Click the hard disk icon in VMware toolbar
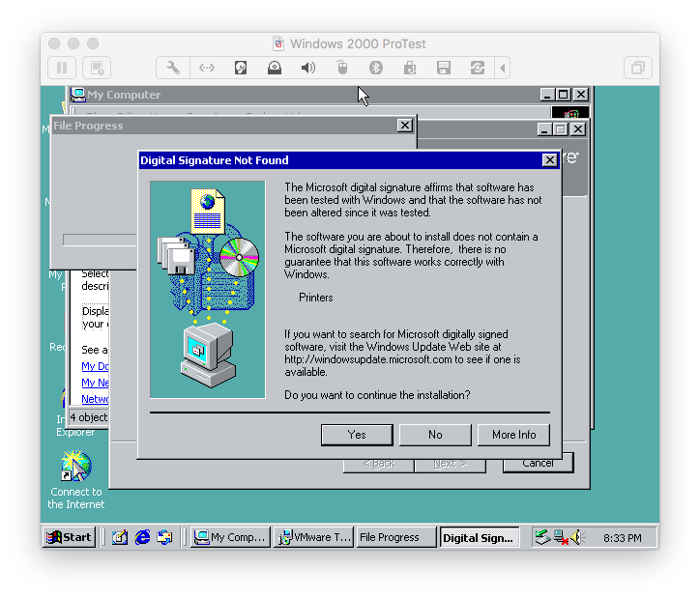 pos(241,68)
